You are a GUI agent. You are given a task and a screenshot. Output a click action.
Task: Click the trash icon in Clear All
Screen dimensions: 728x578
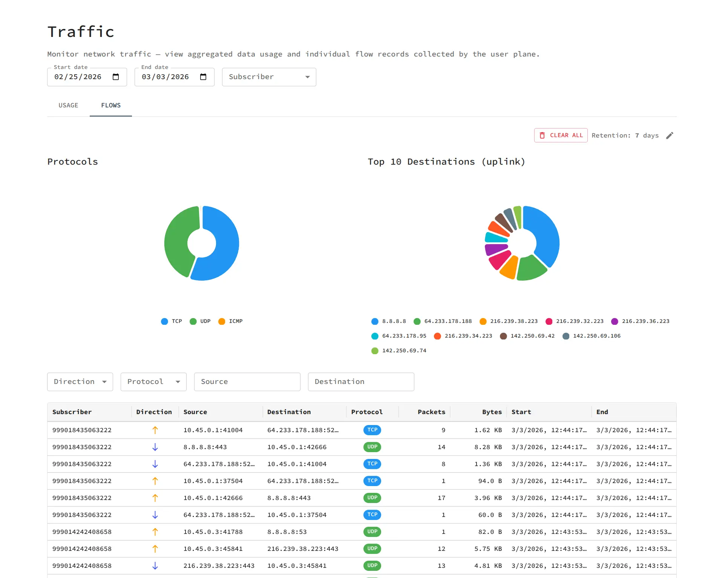(x=542, y=135)
